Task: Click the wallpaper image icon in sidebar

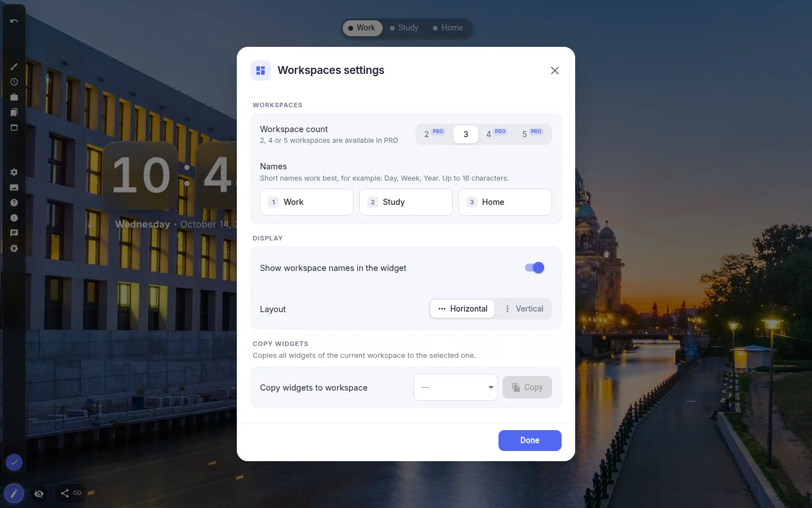Action: point(14,187)
